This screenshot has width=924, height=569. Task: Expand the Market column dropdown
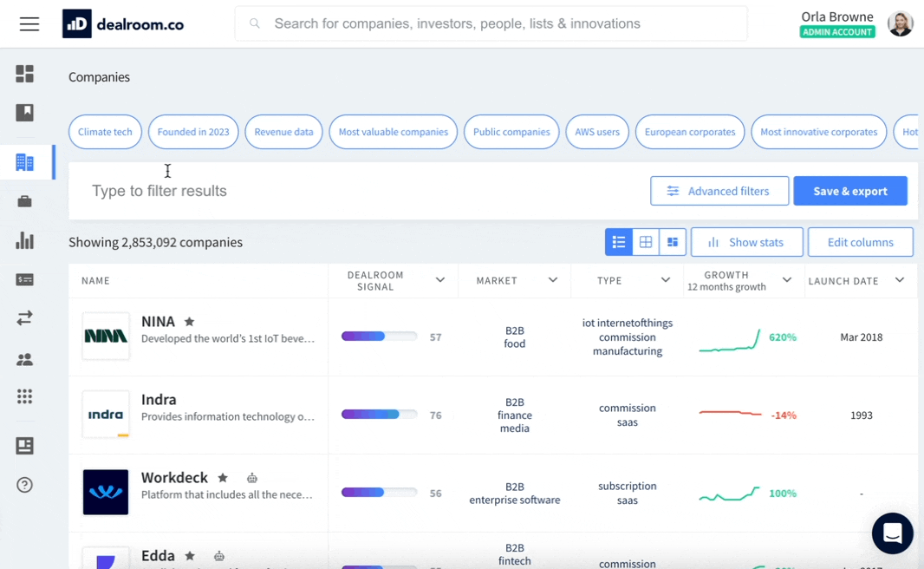coord(553,280)
